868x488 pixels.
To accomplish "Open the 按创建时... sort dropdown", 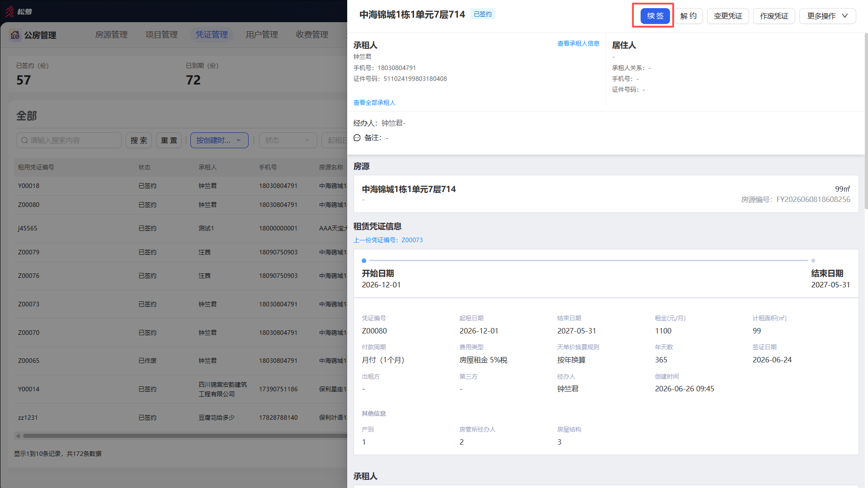I will (x=219, y=141).
